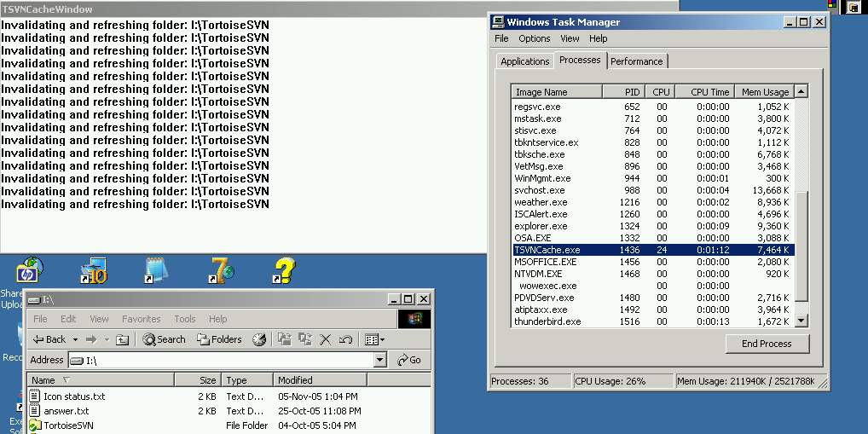
Task: Click the process list scroll down arrow
Action: (x=801, y=321)
